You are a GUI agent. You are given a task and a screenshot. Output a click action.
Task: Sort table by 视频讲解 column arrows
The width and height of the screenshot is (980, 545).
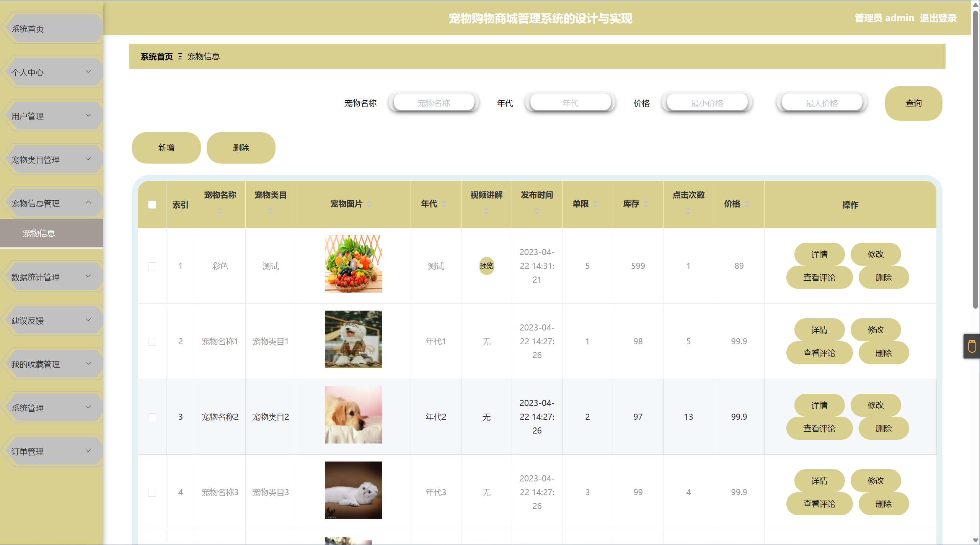[x=486, y=211]
